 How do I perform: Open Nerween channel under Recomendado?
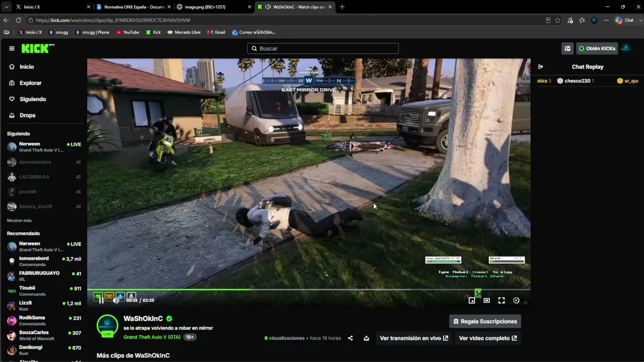44,246
